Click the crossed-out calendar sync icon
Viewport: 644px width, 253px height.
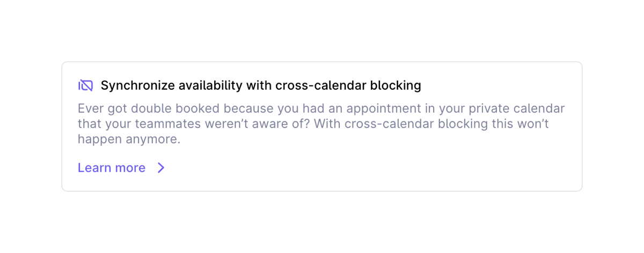[x=85, y=85]
